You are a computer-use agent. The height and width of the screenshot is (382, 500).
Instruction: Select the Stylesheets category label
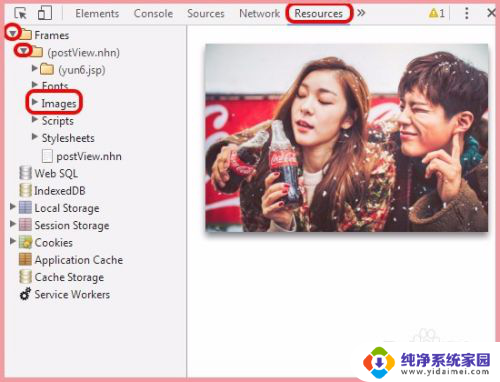68,138
